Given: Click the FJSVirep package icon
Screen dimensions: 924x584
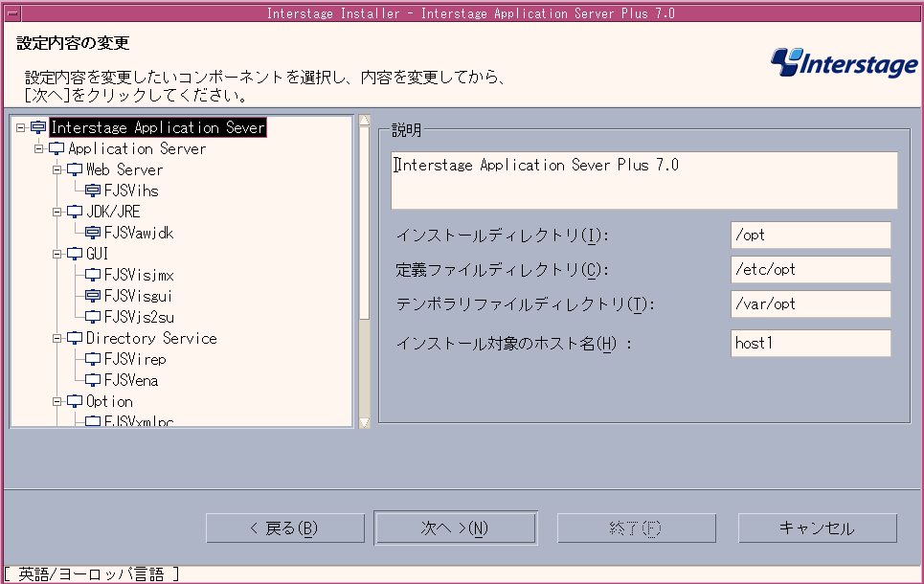Looking at the screenshot, I should pyautogui.click(x=93, y=359).
